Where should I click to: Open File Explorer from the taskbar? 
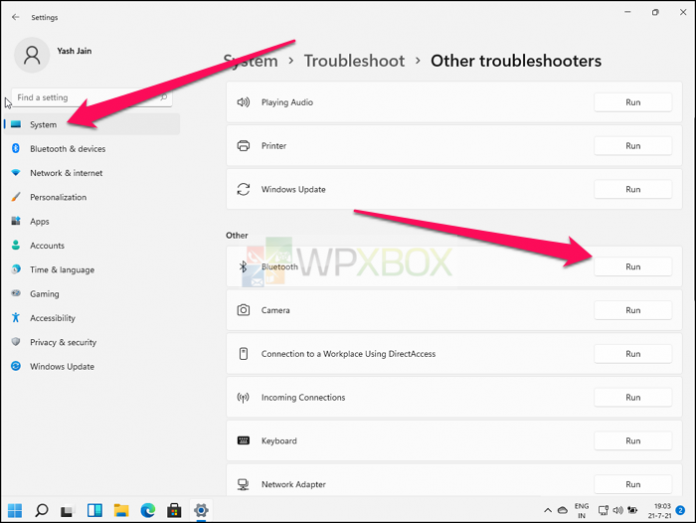pos(121,511)
